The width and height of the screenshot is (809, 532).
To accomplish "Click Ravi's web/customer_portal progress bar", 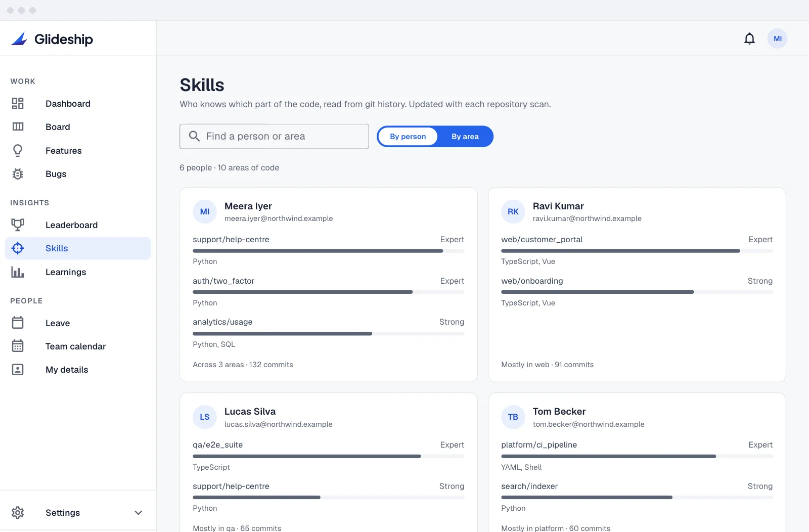I will click(x=637, y=251).
